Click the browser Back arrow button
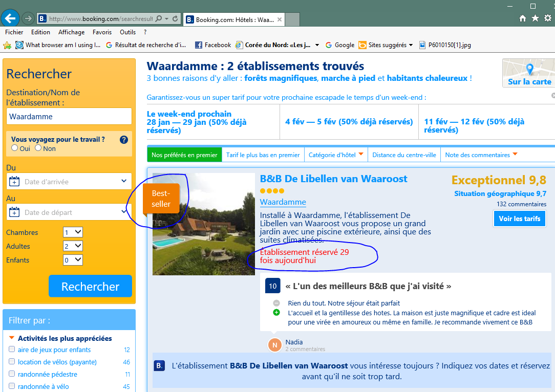This screenshot has width=555, height=392. coord(10,18)
